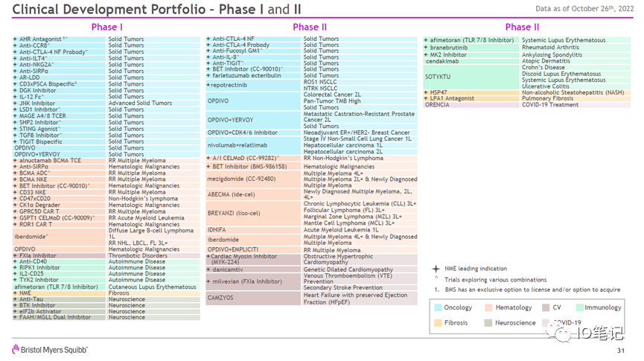The image size is (644, 361).
Task: Click the NME leading indication star symbol in legend
Action: (x=436, y=269)
